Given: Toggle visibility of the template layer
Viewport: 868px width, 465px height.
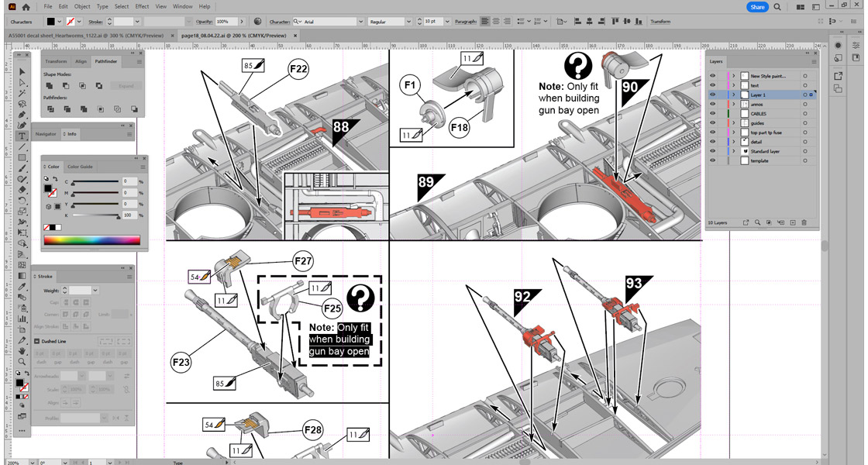Looking at the screenshot, I should click(x=712, y=160).
